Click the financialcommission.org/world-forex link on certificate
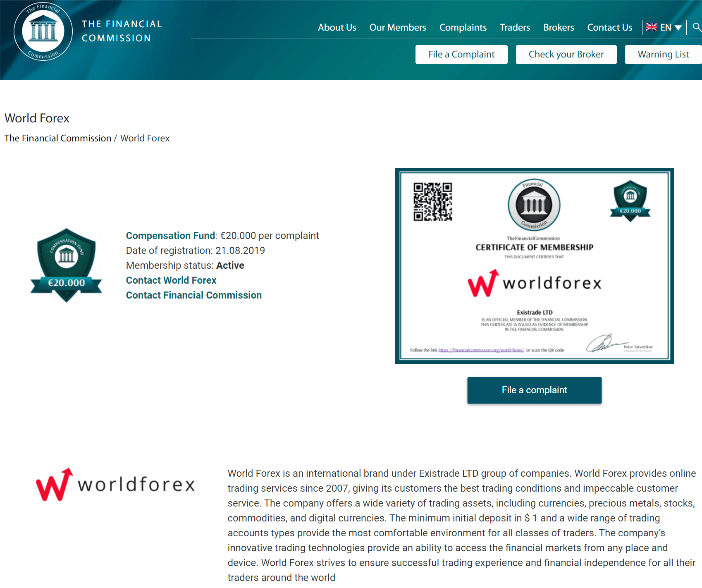 click(x=481, y=350)
